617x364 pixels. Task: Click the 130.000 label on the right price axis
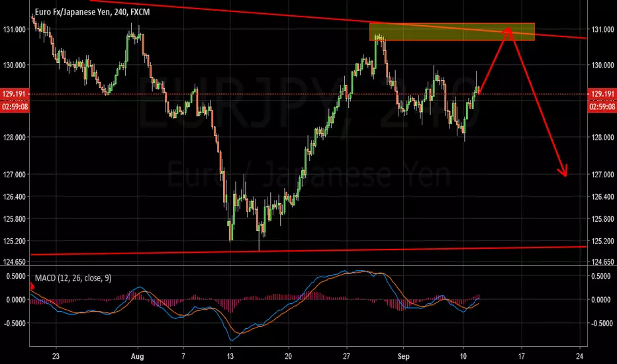pos(602,66)
